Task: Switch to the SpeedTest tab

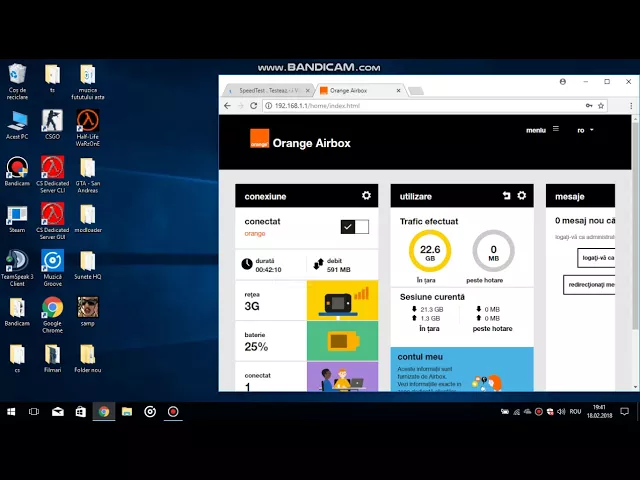Action: tap(267, 91)
